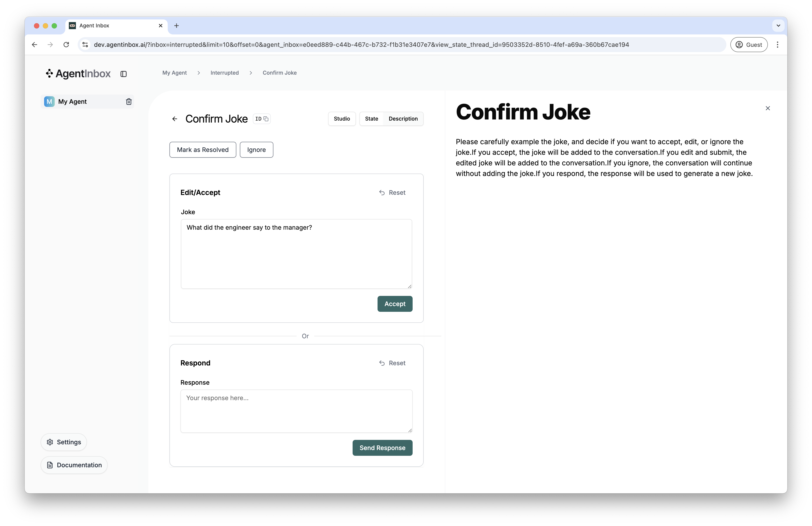Click into the Response text area
The image size is (812, 526).
(296, 411)
